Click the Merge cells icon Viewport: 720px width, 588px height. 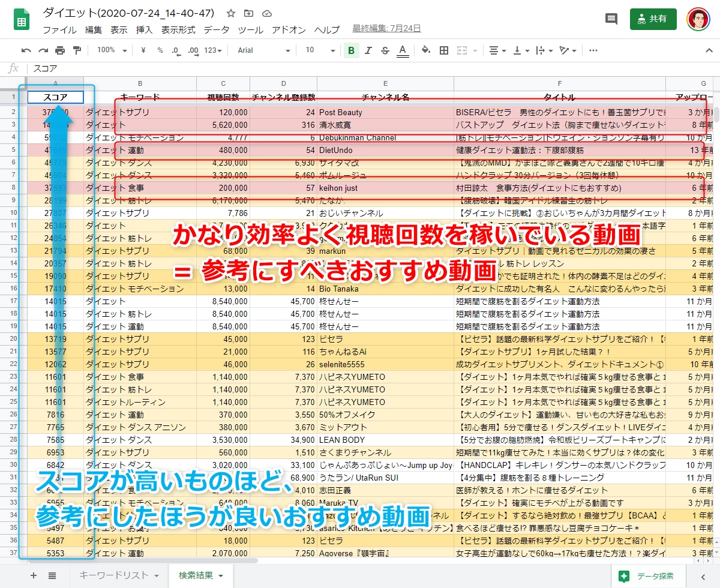pos(463,50)
